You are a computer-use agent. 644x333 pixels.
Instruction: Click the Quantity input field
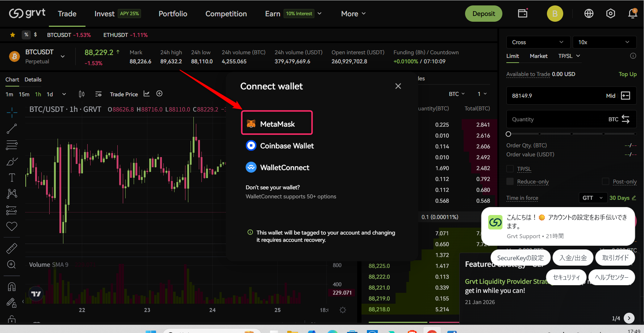click(558, 119)
